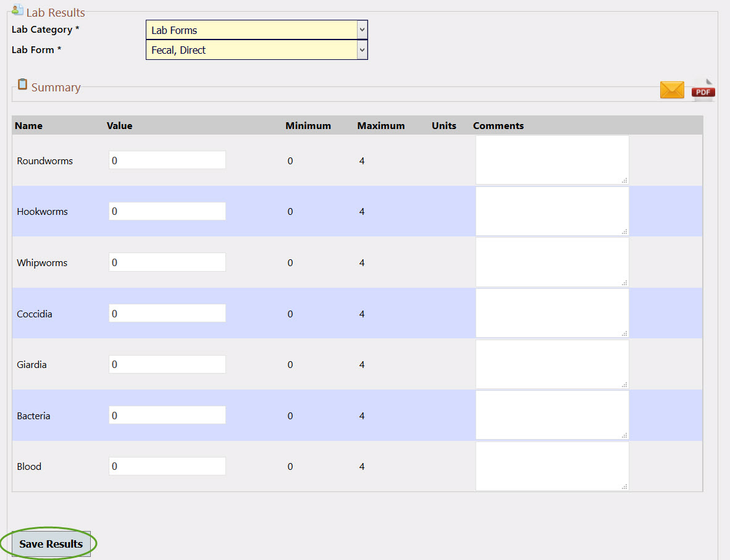Focus the Bacteria comments box
This screenshot has width=730, height=560.
552,416
